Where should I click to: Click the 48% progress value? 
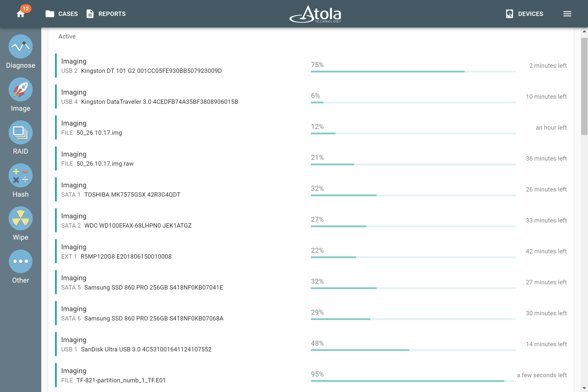coord(317,343)
